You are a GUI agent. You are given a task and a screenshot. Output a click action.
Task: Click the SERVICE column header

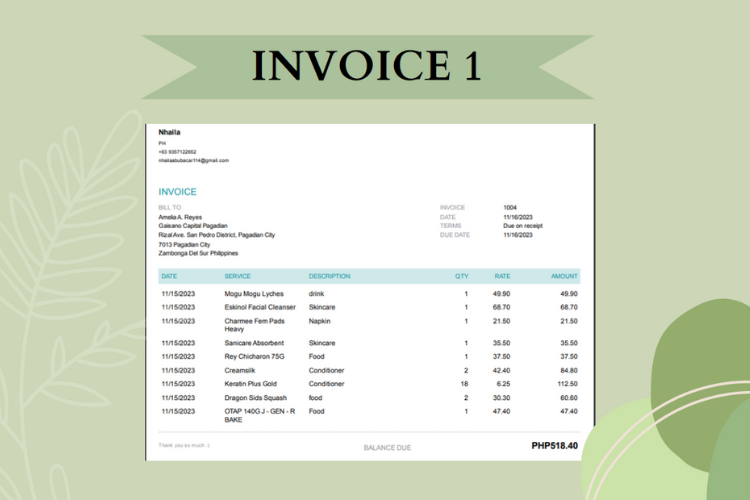pos(238,277)
